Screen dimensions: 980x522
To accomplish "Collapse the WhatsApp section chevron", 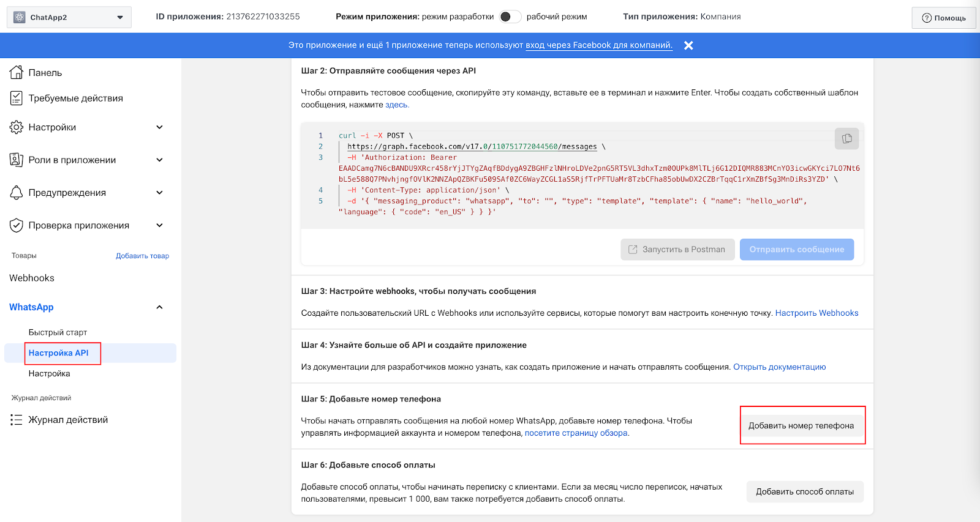I will click(x=159, y=307).
